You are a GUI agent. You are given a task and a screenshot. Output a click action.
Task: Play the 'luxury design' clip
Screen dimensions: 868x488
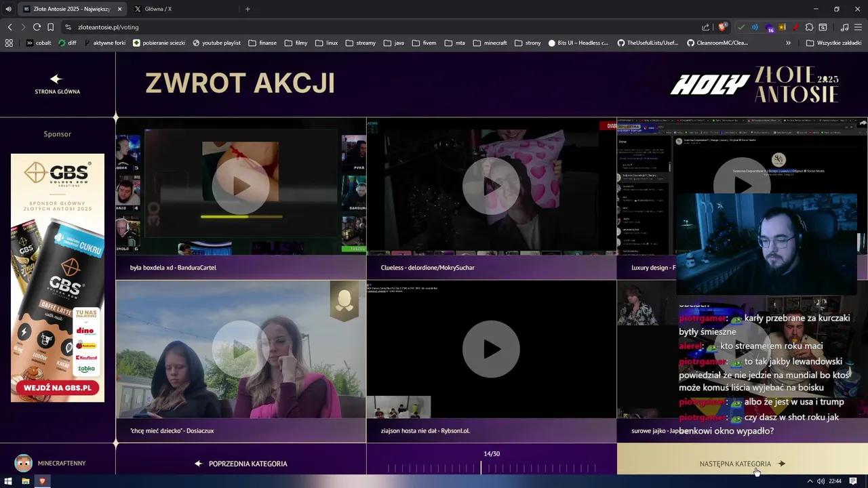742,186
